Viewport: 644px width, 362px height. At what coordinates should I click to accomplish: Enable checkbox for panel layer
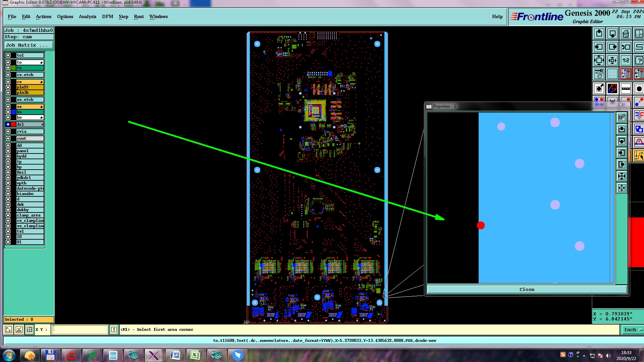[8, 151]
